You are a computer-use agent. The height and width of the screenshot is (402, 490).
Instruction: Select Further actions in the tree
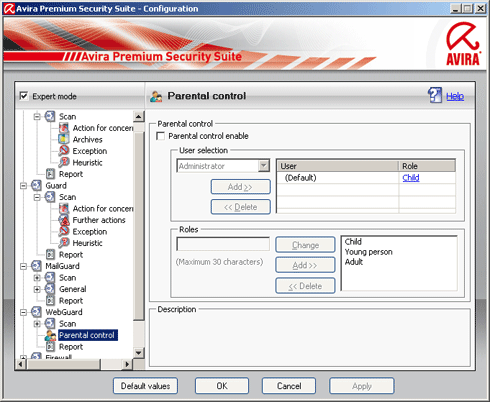coord(99,220)
